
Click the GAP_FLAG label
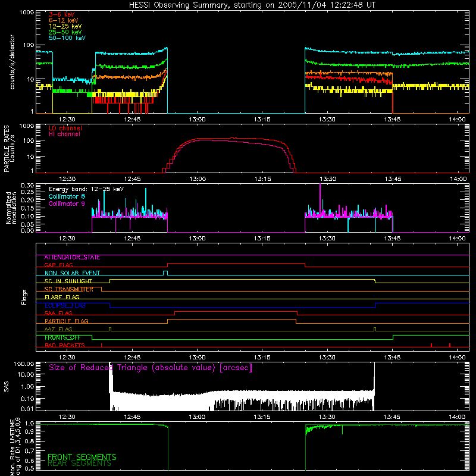tap(59, 265)
